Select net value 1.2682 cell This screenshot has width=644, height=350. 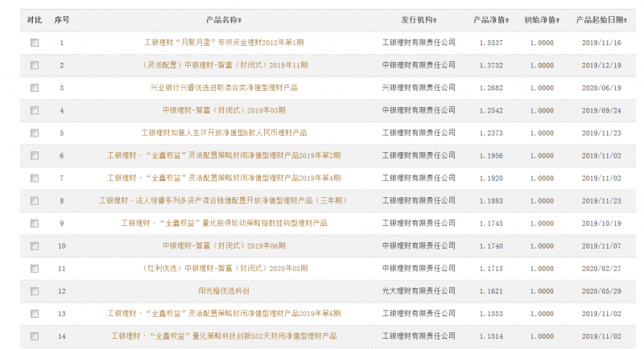pos(491,88)
